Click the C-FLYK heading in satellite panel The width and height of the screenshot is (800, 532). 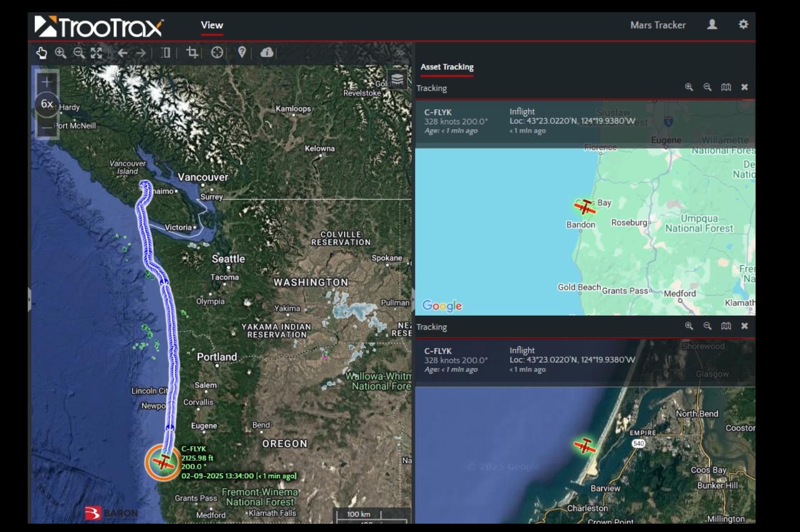pyautogui.click(x=438, y=351)
